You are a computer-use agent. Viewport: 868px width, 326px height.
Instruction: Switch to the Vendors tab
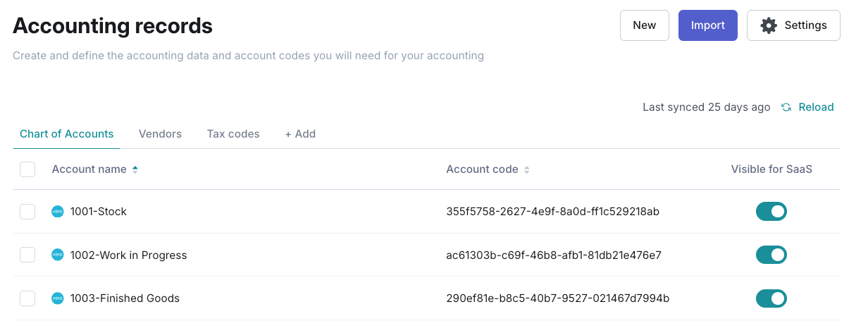point(160,134)
